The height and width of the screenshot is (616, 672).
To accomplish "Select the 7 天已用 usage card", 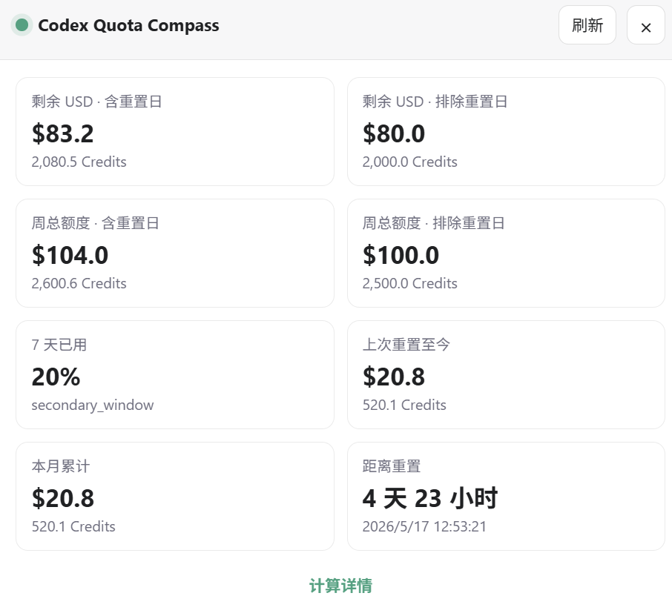I will pos(175,375).
